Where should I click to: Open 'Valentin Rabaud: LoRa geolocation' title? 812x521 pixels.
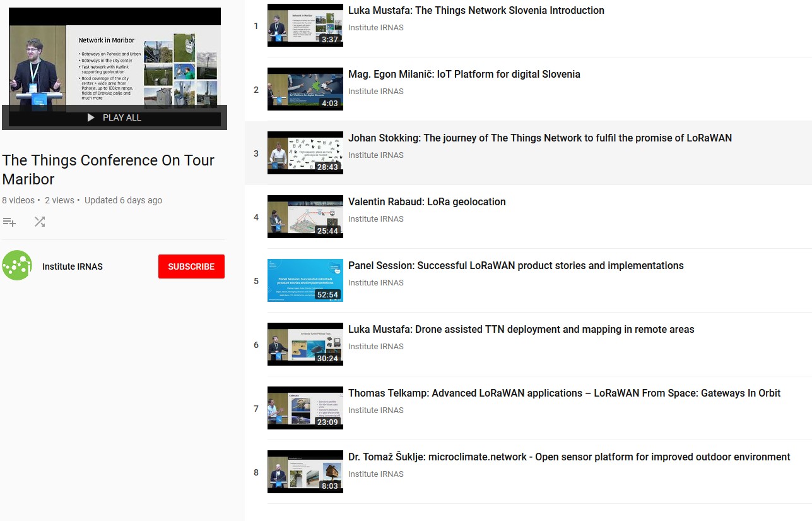pyautogui.click(x=427, y=202)
